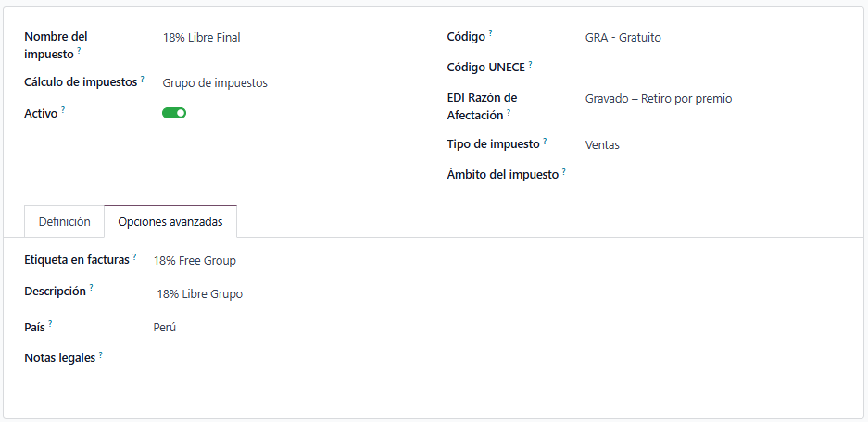Click help tooltip icon for Cálculo de impuestos
Screen dimensions: 868x422
143,80
